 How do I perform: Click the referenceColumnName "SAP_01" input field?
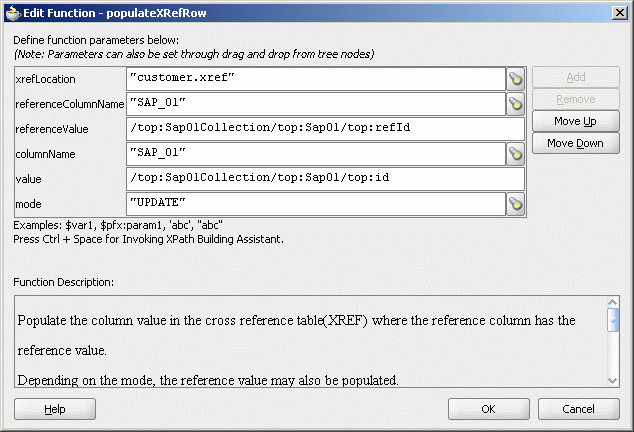click(x=316, y=104)
